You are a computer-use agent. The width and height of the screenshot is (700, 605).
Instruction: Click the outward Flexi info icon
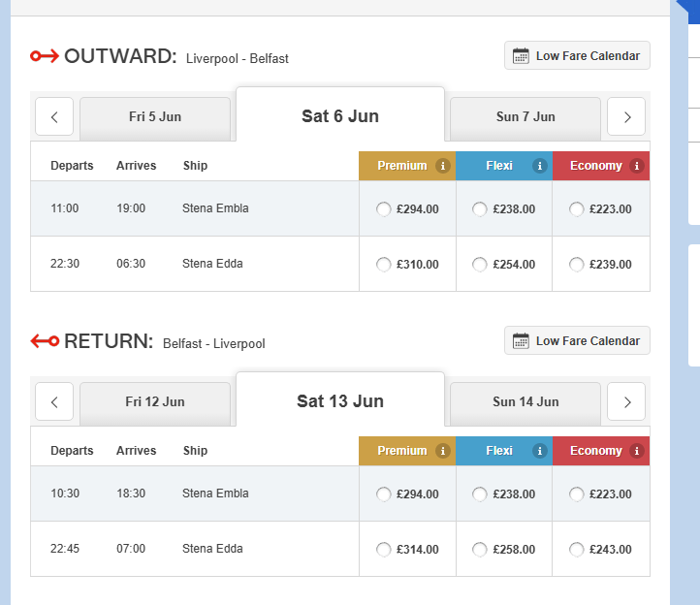point(540,166)
